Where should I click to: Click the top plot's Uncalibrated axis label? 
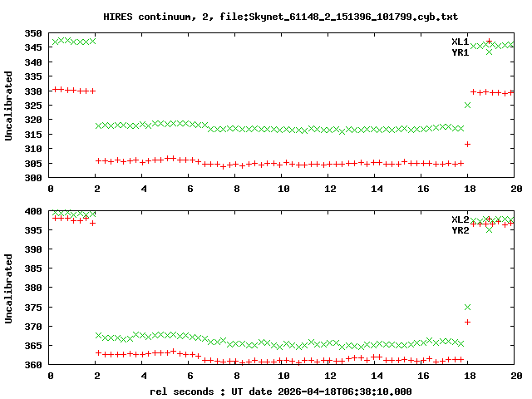click(x=9, y=106)
